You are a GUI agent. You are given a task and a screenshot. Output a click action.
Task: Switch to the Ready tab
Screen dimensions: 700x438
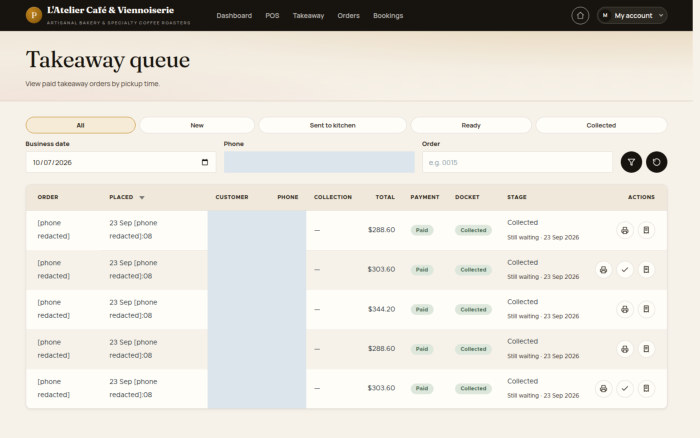[471, 125]
